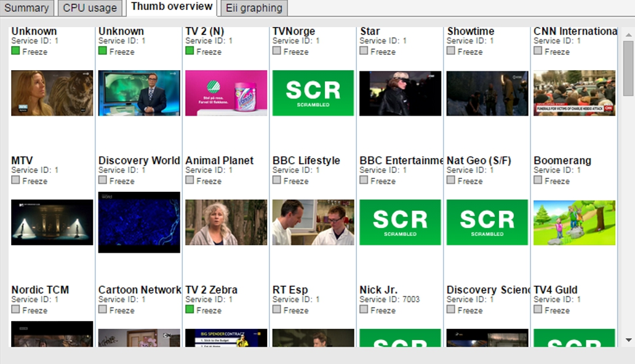Select the Discovery World title
The image size is (635, 364).
click(139, 160)
